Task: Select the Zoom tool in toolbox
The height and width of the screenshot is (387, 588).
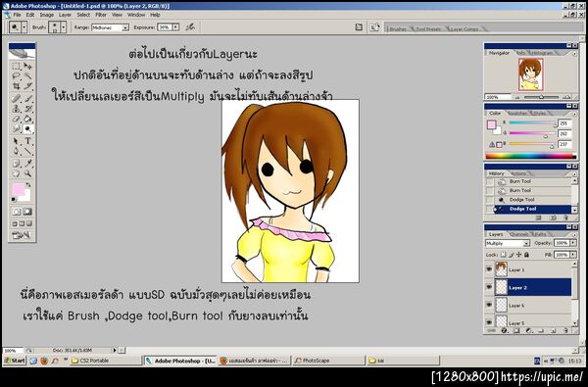Action: [x=27, y=173]
